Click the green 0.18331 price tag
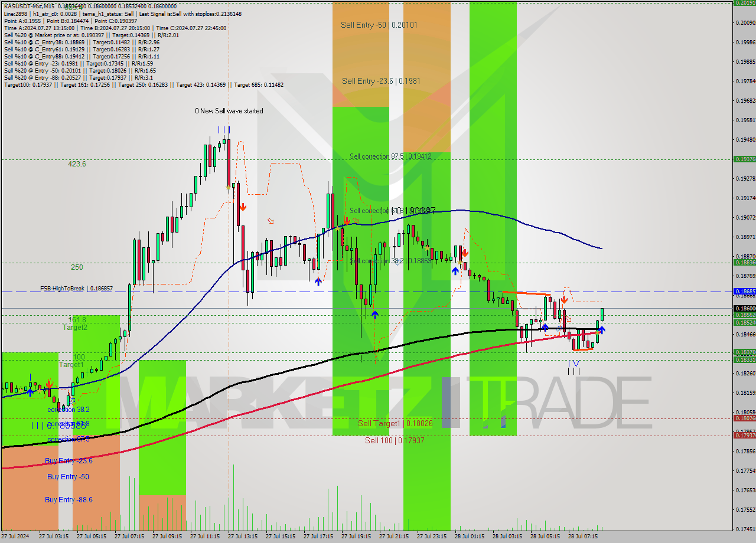 (x=744, y=359)
